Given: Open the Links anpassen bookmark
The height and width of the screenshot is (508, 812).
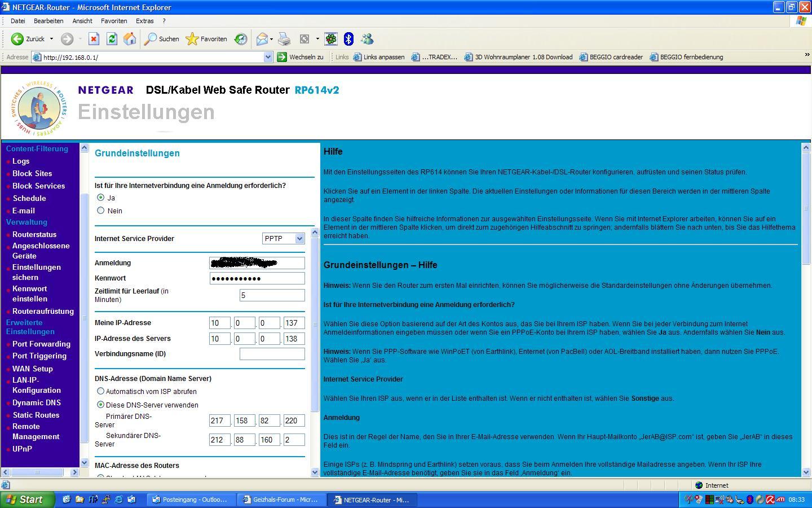Looking at the screenshot, I should coord(379,57).
